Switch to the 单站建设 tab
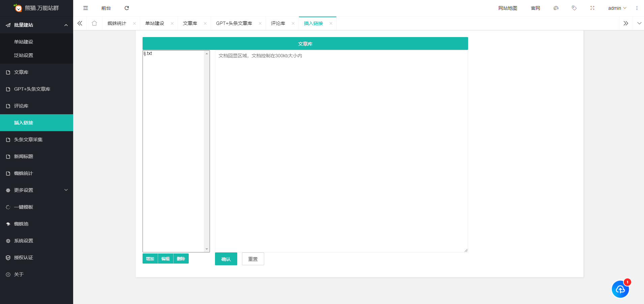This screenshot has width=644, height=304. 155,23
